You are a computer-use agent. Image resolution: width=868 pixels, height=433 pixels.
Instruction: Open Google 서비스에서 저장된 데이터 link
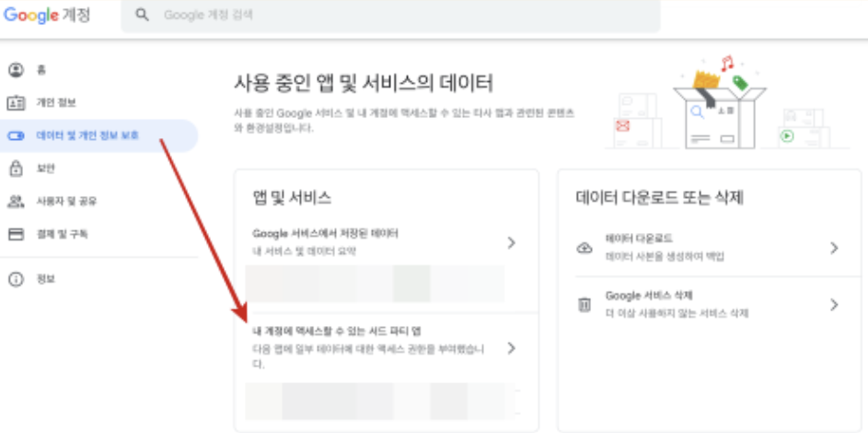click(x=325, y=234)
